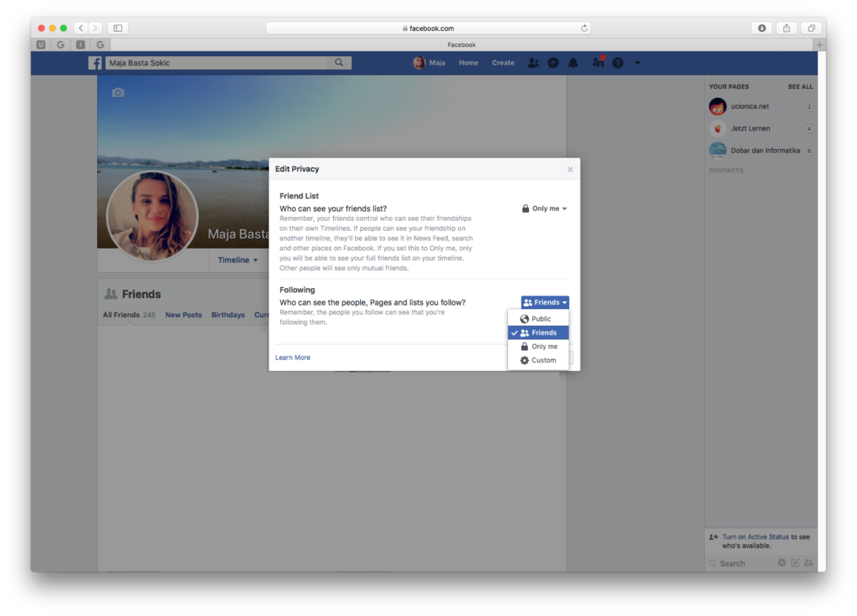Open the Messenger icon

tap(553, 63)
